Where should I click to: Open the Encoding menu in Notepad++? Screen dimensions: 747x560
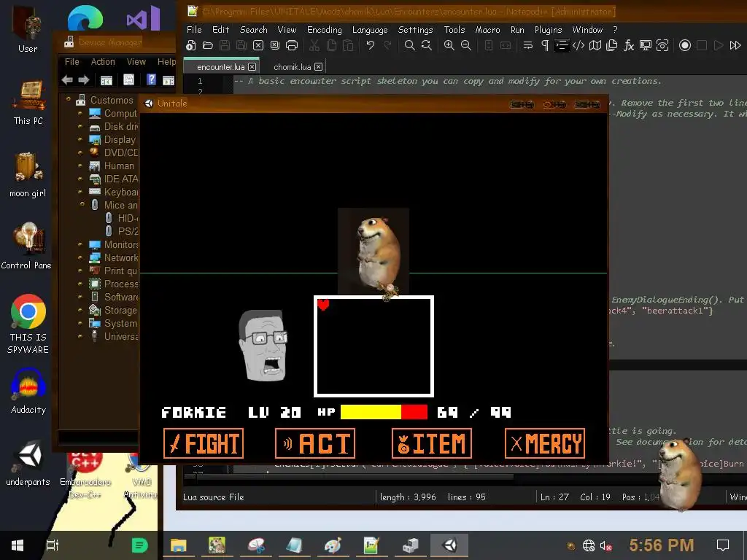click(325, 29)
